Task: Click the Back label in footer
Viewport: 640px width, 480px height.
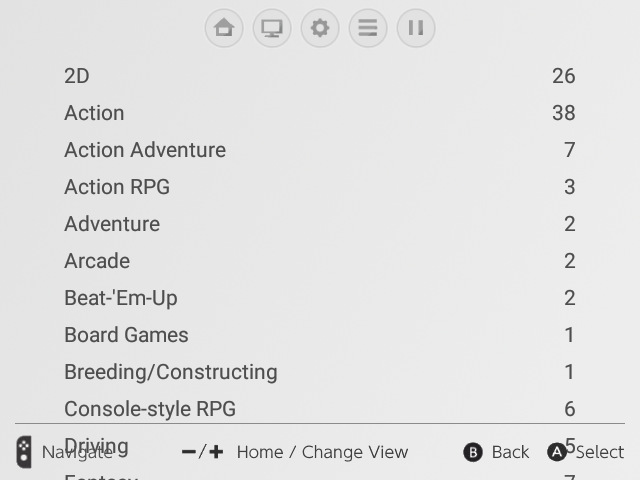Action: coord(509,452)
